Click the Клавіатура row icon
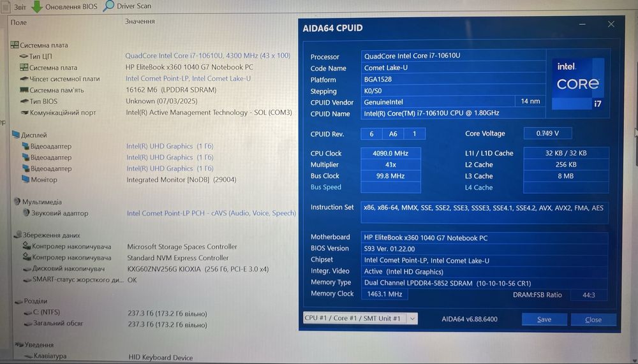 (x=29, y=356)
